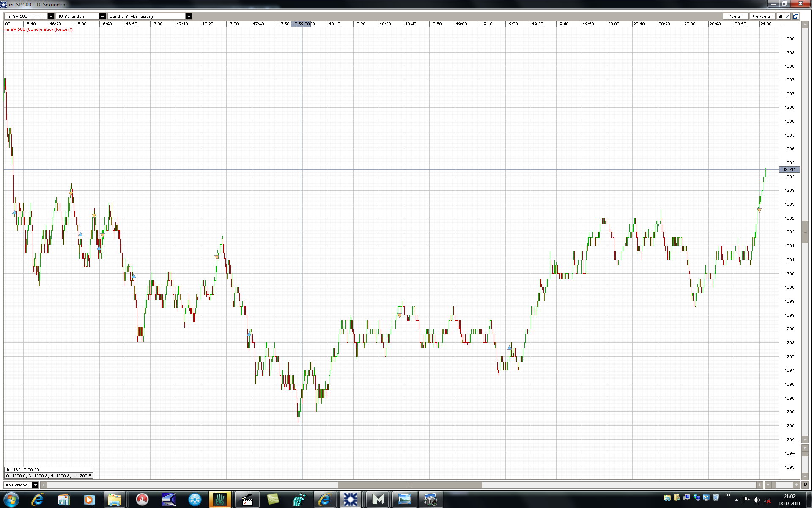Click the vertical scale plus button
Image resolution: width=812 pixels, height=508 pixels.
[x=805, y=448]
